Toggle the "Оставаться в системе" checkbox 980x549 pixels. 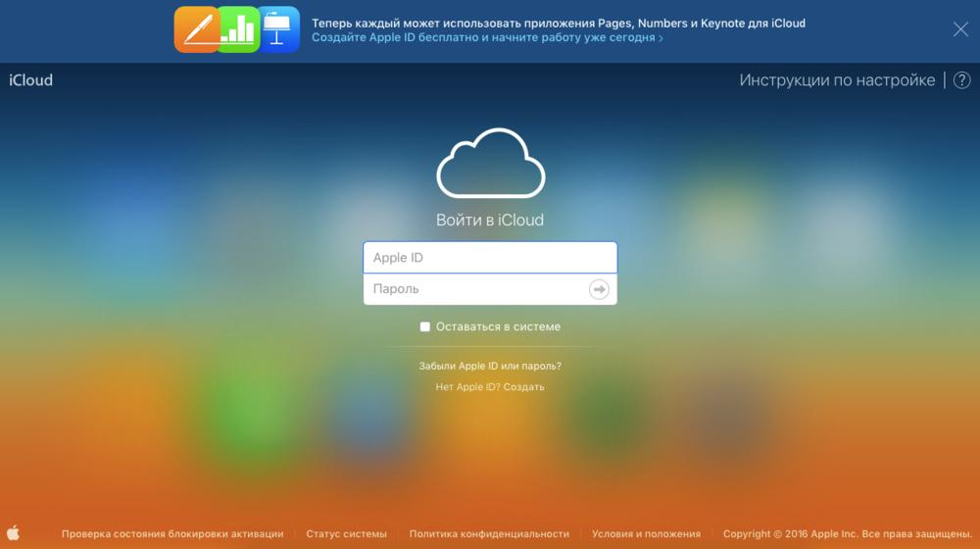pyautogui.click(x=425, y=326)
